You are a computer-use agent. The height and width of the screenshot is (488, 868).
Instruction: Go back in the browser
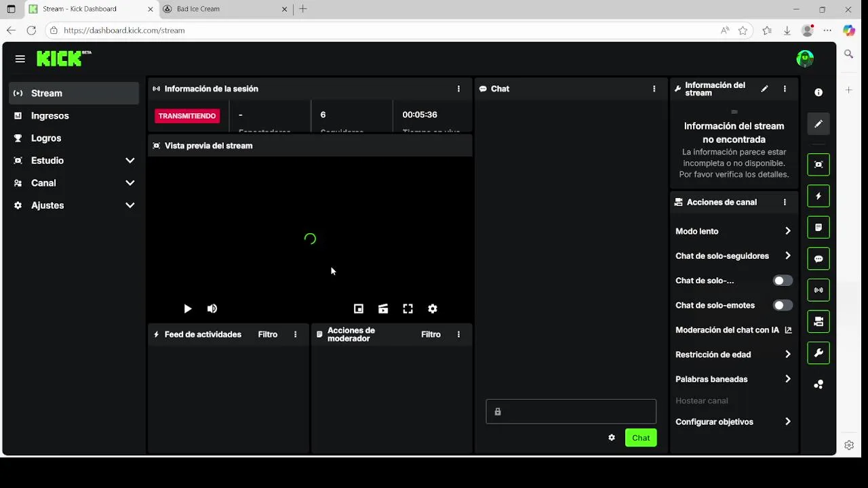click(x=11, y=30)
